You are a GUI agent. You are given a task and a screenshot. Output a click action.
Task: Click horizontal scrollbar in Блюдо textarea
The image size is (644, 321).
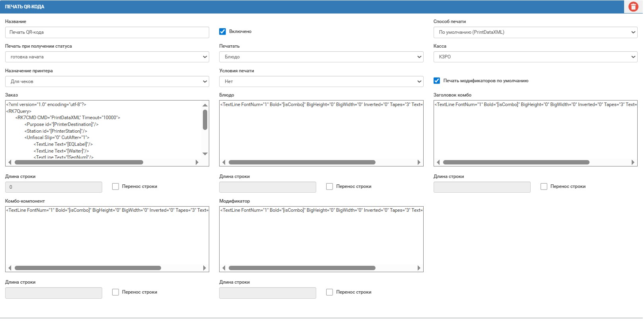[x=302, y=162]
